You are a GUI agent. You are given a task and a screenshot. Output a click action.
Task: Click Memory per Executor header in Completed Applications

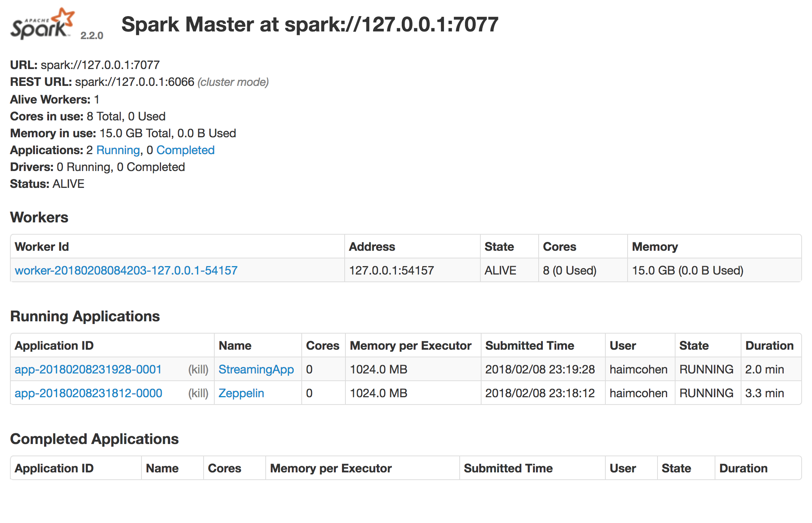tap(330, 469)
